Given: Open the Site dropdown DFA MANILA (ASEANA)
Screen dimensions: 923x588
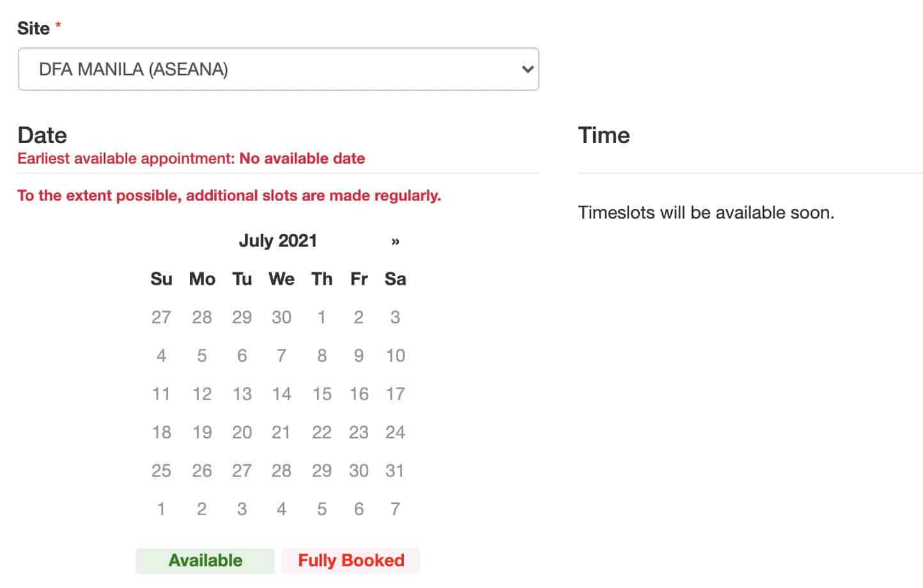Looking at the screenshot, I should click(x=278, y=69).
